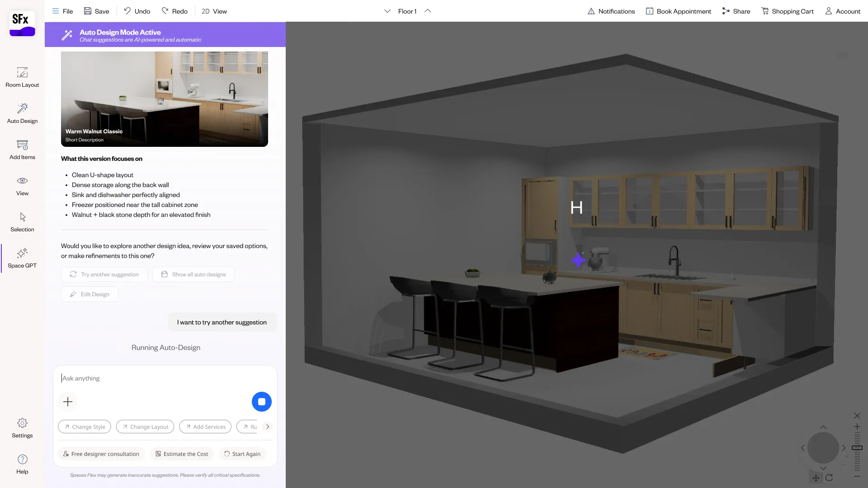The height and width of the screenshot is (488, 868).
Task: Open the Settings gear in sidebar
Action: tap(22, 428)
